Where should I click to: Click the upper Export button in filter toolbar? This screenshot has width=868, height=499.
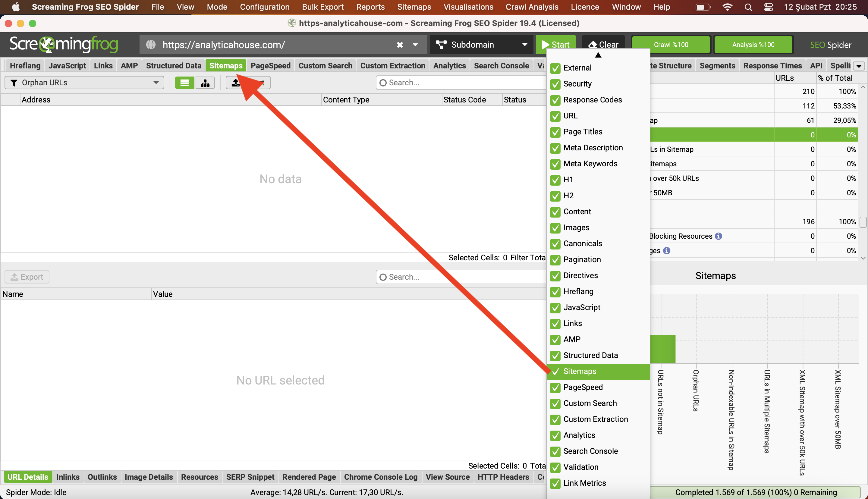pos(248,83)
